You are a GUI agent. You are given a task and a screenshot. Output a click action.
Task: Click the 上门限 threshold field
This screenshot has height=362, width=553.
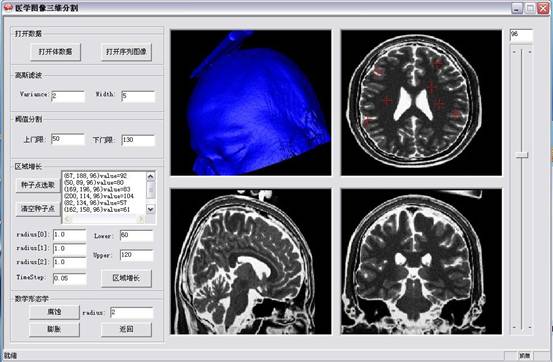pos(68,139)
